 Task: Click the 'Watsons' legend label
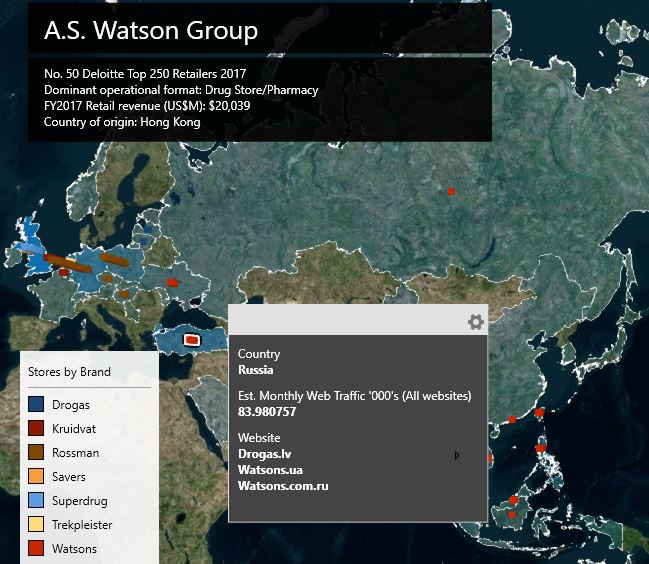click(75, 549)
